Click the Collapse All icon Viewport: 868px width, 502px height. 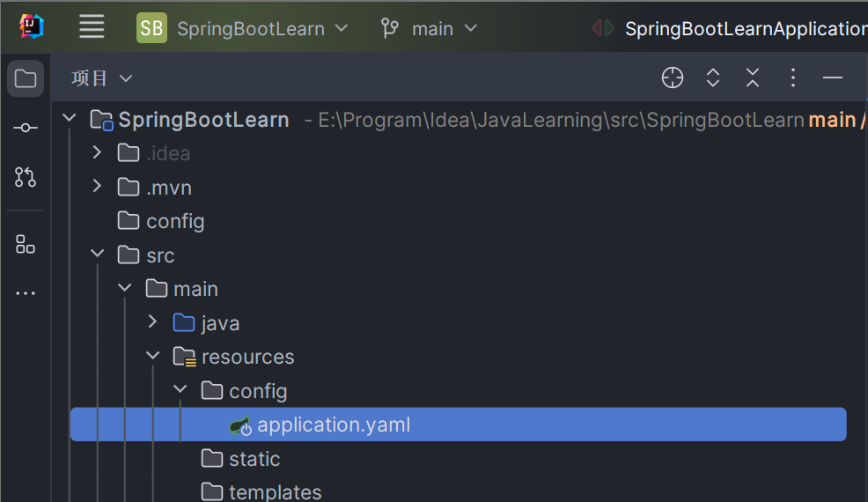pos(753,78)
